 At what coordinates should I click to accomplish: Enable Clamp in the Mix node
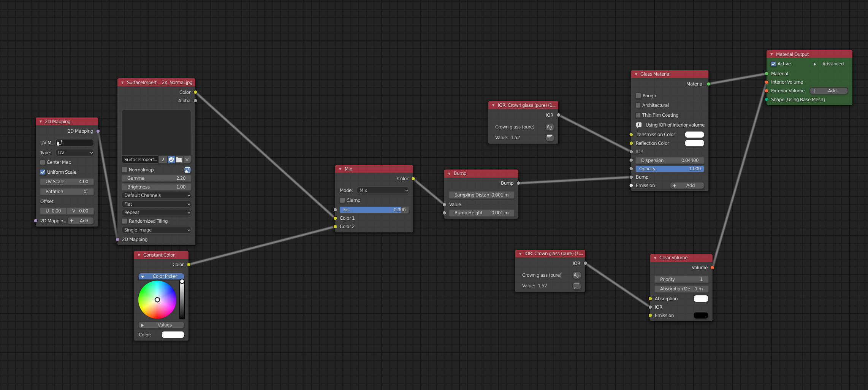342,200
